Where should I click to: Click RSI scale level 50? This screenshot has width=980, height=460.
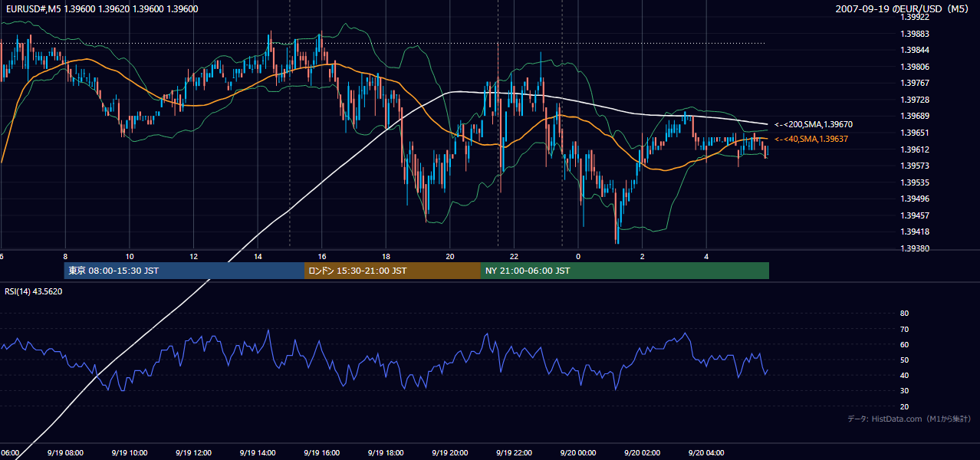tap(904, 360)
